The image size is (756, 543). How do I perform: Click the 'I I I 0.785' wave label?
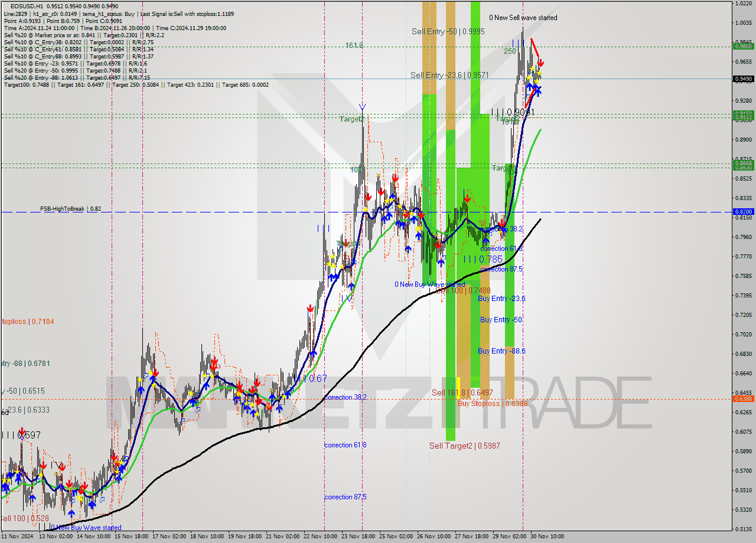pyautogui.click(x=483, y=259)
